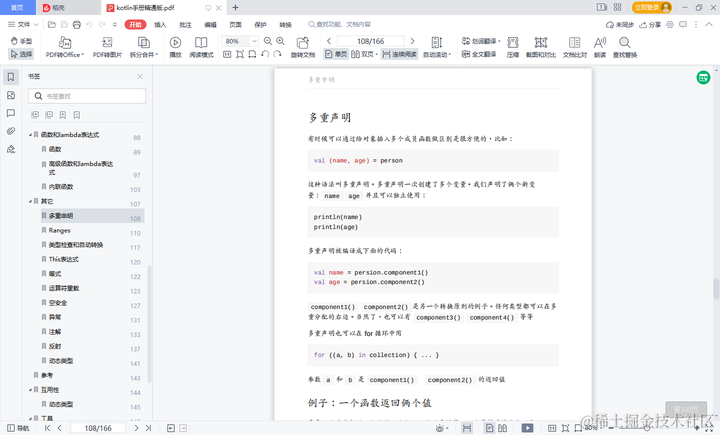Set actual size 1:1 view in ribbon
The height and width of the screenshot is (435, 720).
tap(227, 54)
